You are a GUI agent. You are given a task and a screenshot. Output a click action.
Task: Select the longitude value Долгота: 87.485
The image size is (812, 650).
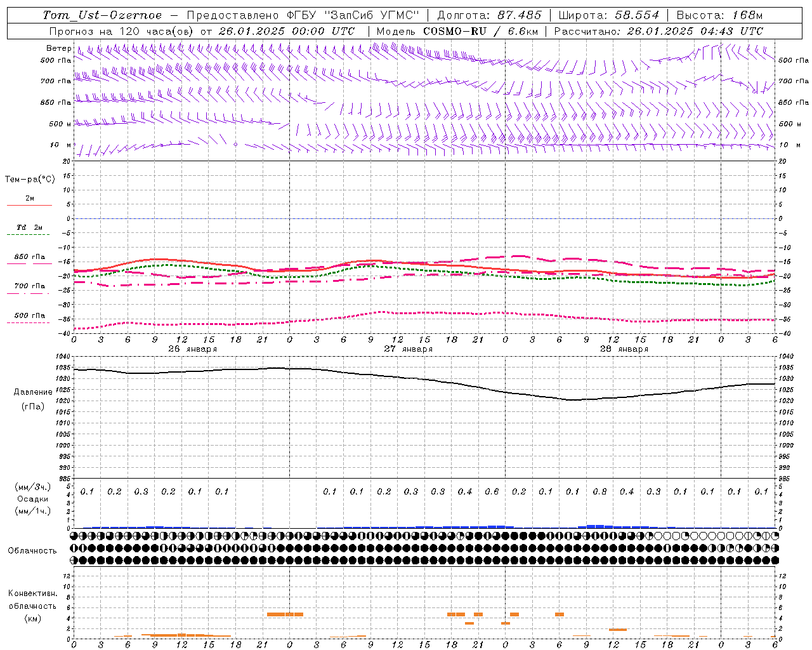[x=490, y=15]
